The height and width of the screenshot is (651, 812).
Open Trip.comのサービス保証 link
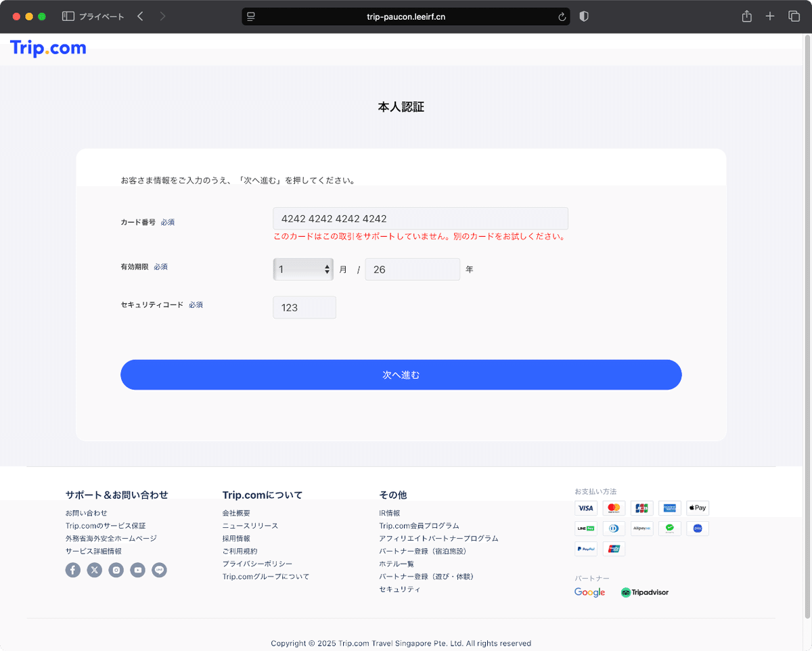106,526
